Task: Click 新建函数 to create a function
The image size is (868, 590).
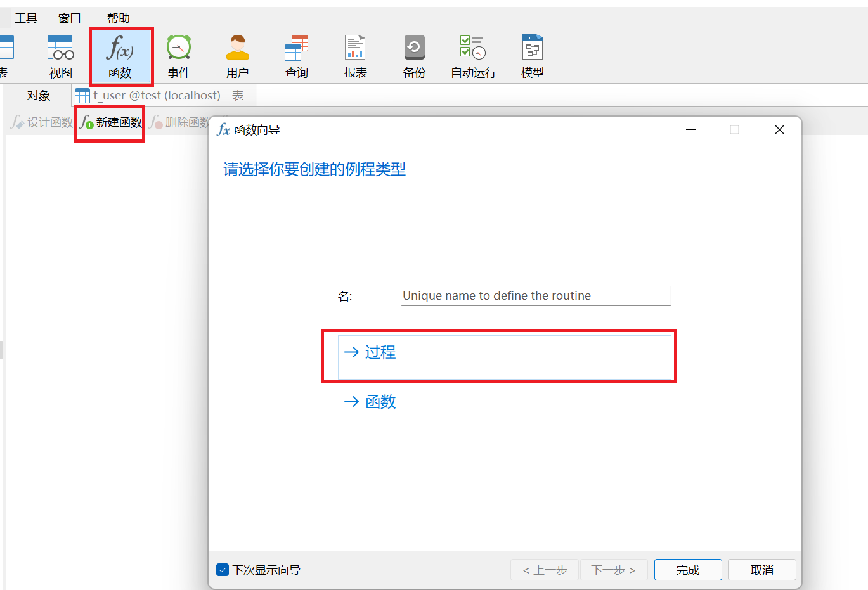Action: 110,122
